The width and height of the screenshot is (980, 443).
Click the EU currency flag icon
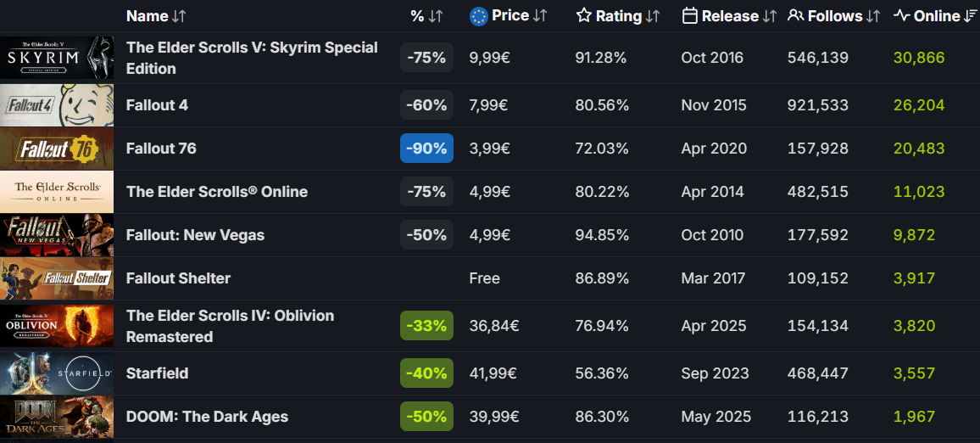coord(479,16)
